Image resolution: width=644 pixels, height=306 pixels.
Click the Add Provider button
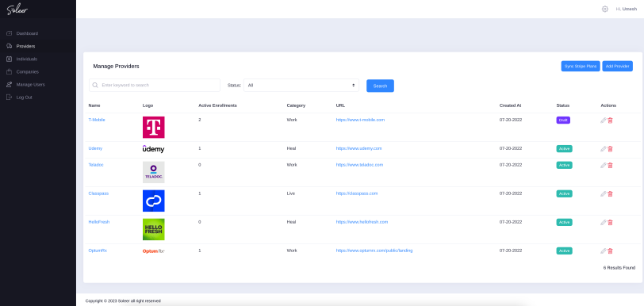(x=617, y=66)
